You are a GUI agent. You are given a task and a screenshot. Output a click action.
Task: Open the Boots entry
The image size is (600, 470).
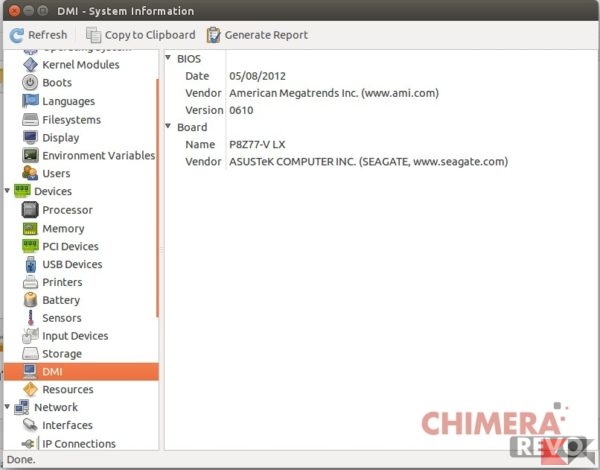point(57,83)
